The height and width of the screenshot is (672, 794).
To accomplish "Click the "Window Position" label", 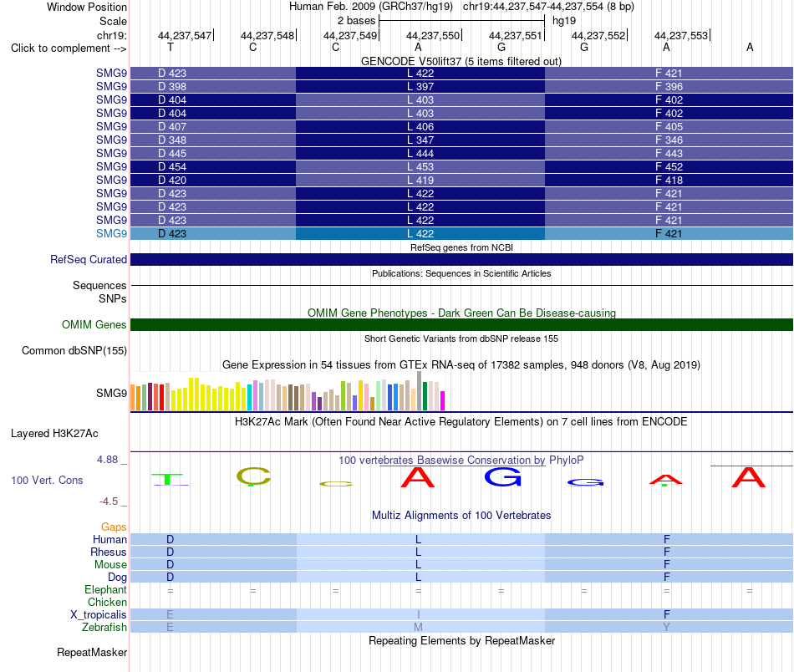I will [87, 7].
